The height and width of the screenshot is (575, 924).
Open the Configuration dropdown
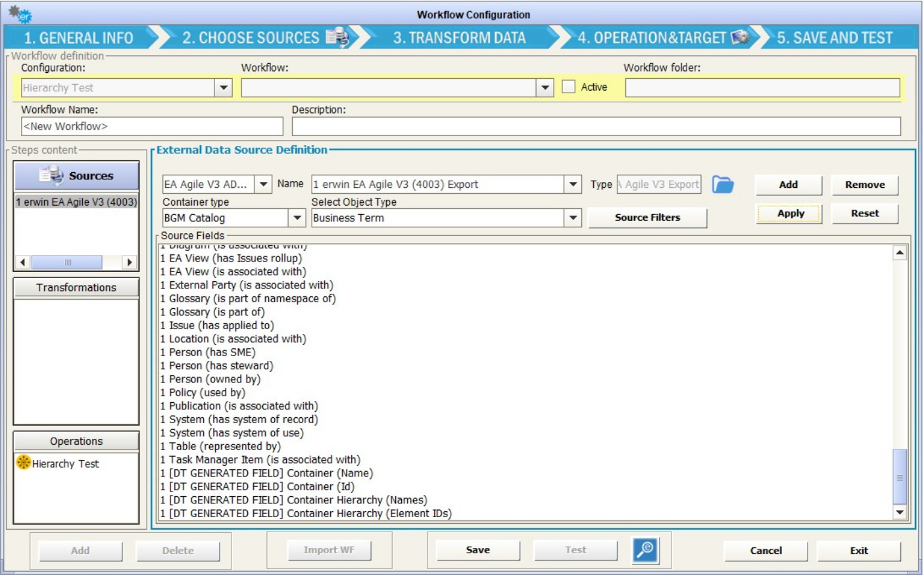point(224,87)
